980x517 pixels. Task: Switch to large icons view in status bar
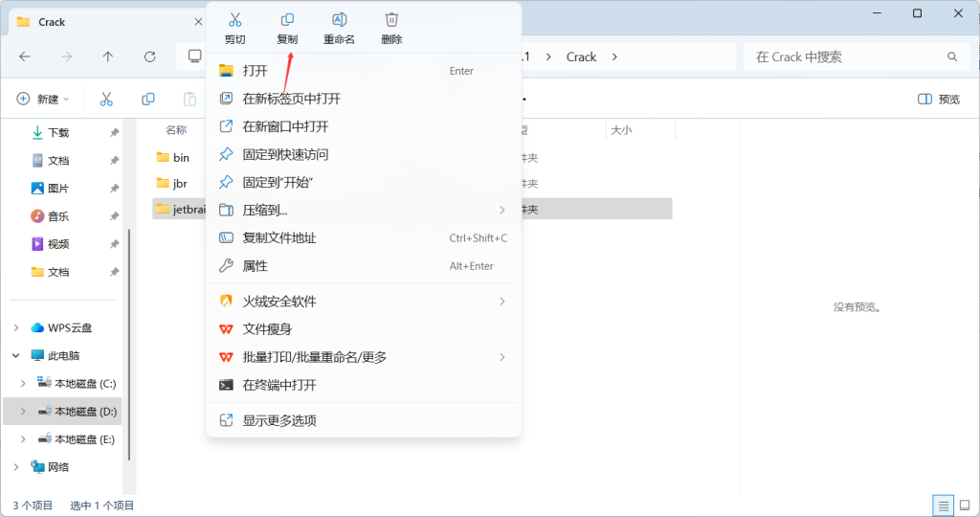(x=965, y=506)
